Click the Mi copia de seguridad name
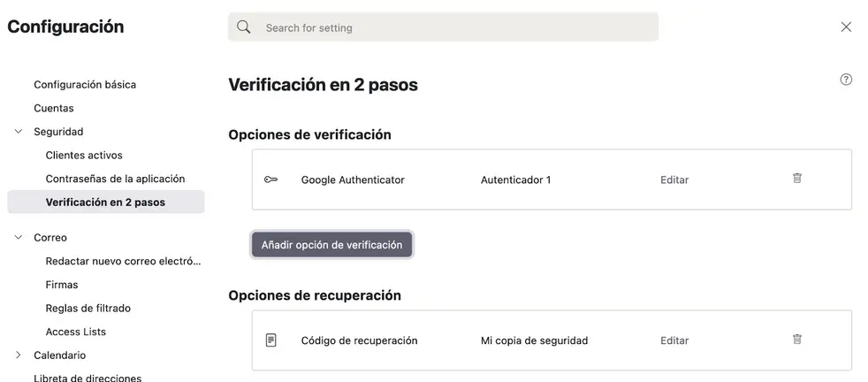Viewport: 868px width, 382px height. [x=534, y=340]
